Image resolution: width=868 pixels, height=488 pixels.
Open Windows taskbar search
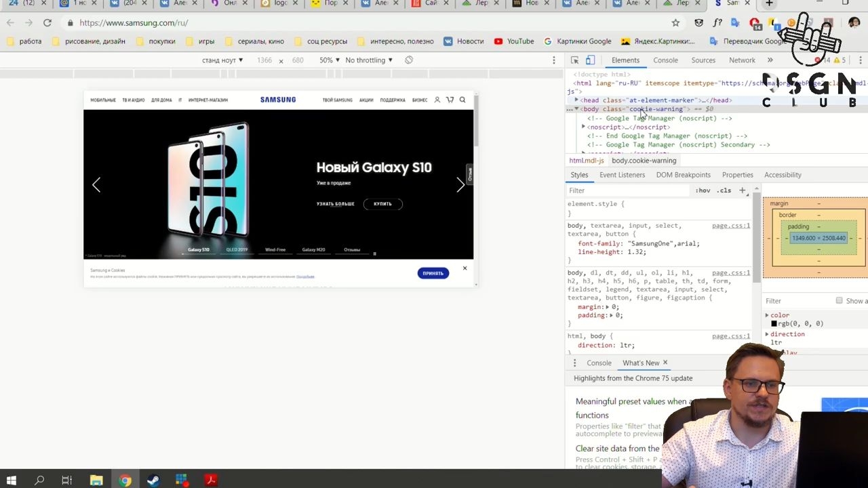tap(39, 480)
